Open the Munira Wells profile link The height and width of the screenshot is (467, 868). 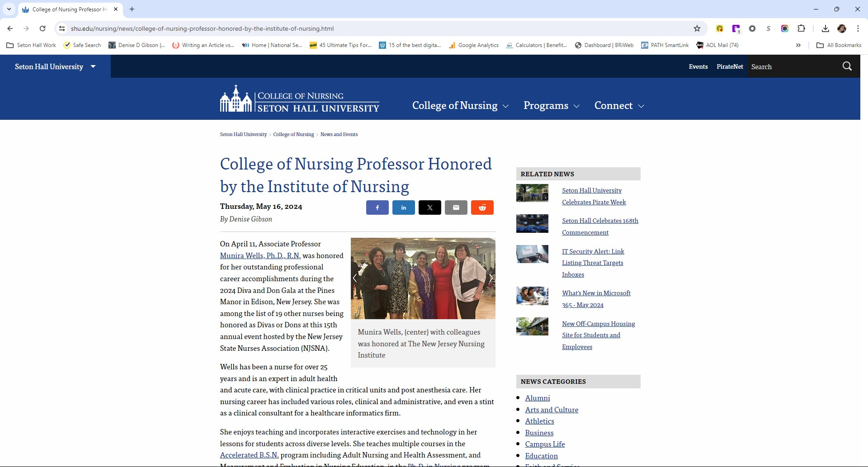[x=260, y=255]
